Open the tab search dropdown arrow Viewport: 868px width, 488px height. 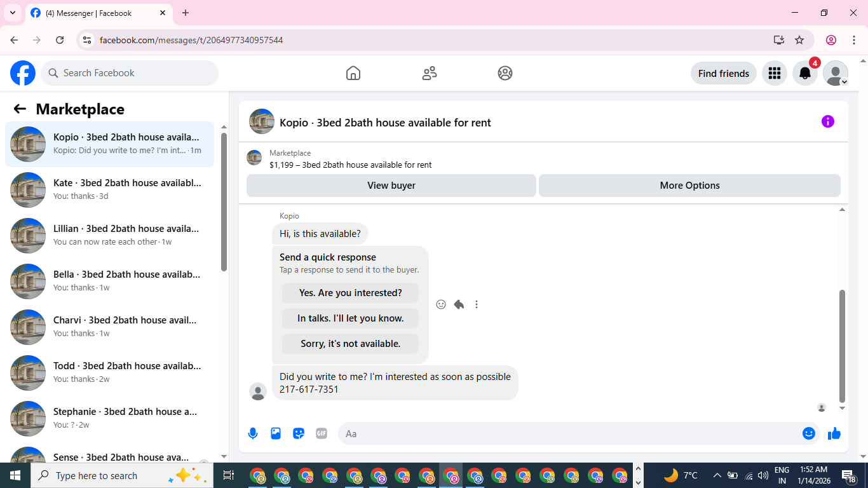12,13
